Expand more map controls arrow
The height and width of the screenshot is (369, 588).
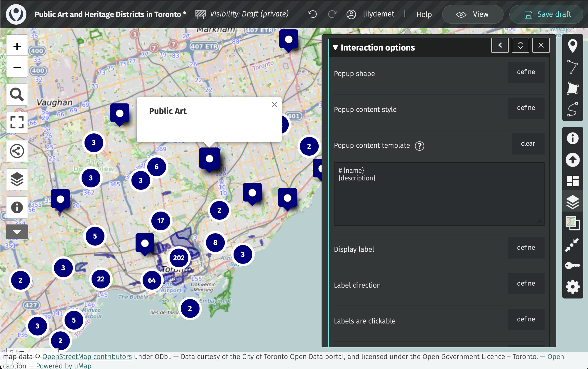(17, 232)
